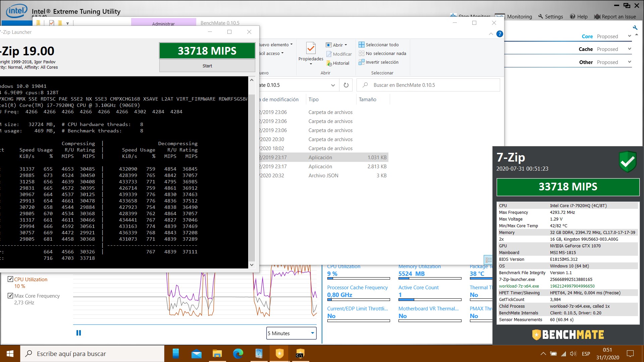
Task: Start the 7-Zip benchmark
Action: pyautogui.click(x=207, y=66)
